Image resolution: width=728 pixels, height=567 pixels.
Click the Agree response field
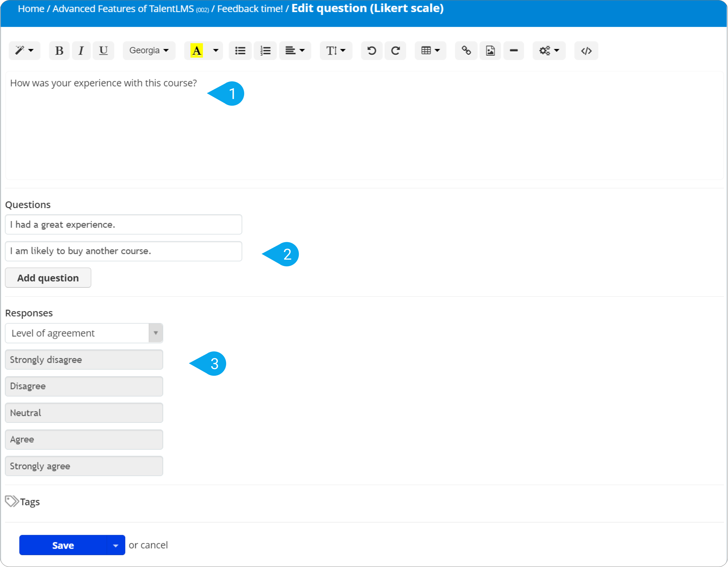[x=84, y=439]
